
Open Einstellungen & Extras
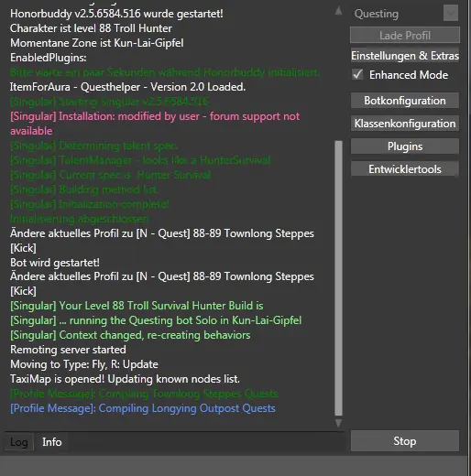tap(405, 56)
